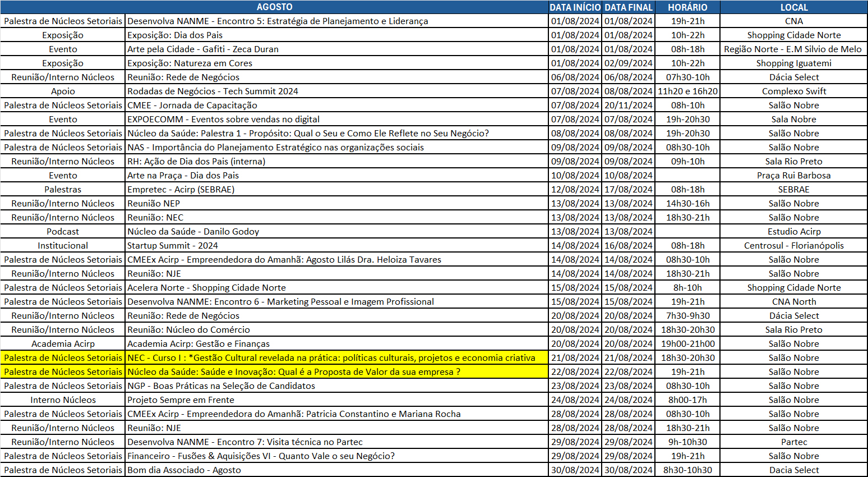Select the 'Dacia Select' cell in last row
The height and width of the screenshot is (477, 868).
tap(794, 470)
